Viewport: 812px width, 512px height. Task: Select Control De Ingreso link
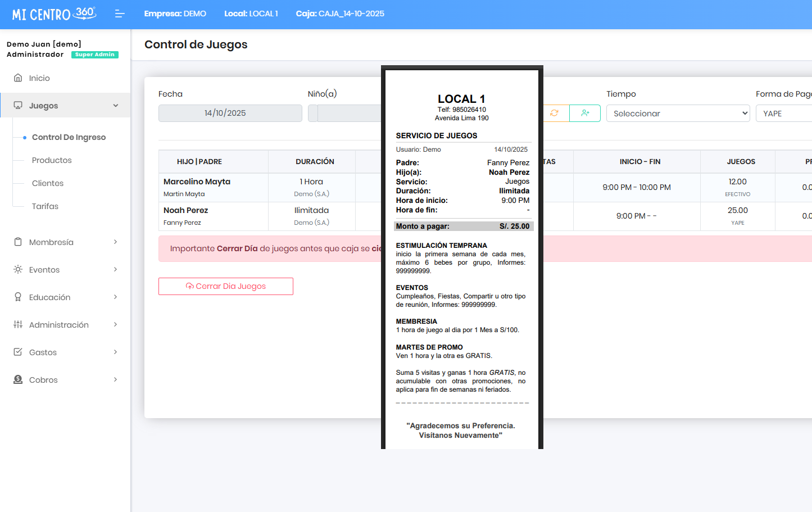pos(69,137)
